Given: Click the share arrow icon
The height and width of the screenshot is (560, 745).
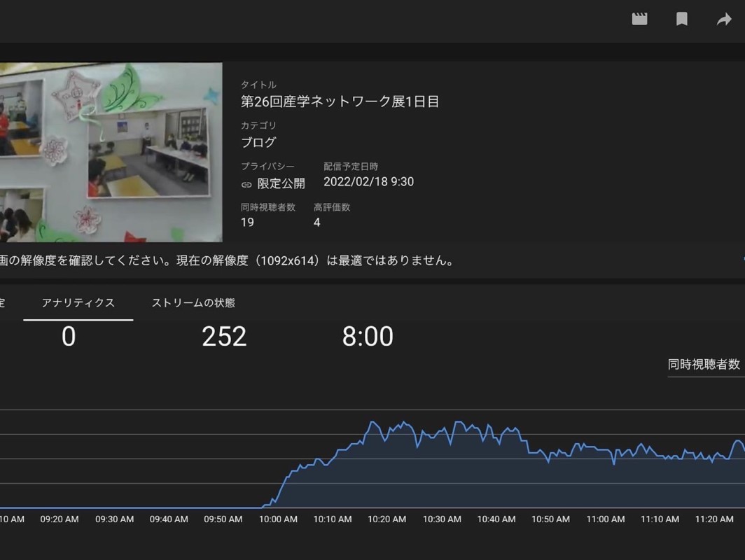Looking at the screenshot, I should [x=724, y=20].
